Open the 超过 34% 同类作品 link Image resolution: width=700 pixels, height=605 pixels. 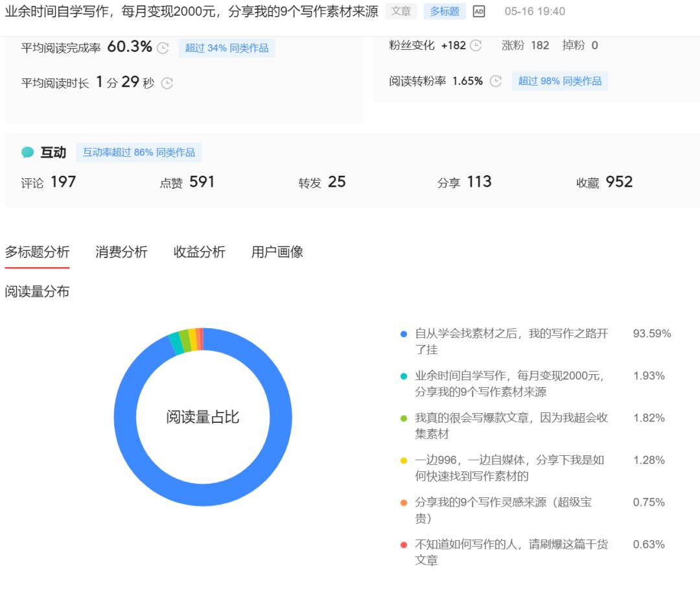click(227, 47)
